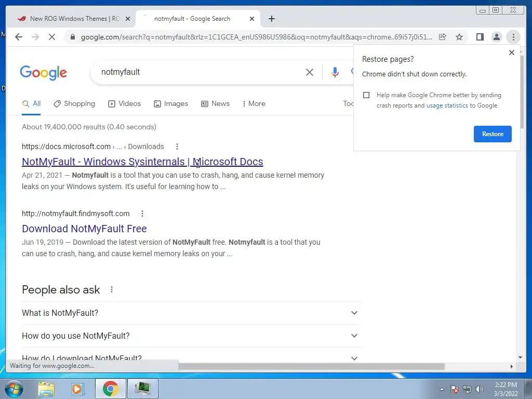Open the Chrome three-dot menu
532x399 pixels.
(x=513, y=37)
